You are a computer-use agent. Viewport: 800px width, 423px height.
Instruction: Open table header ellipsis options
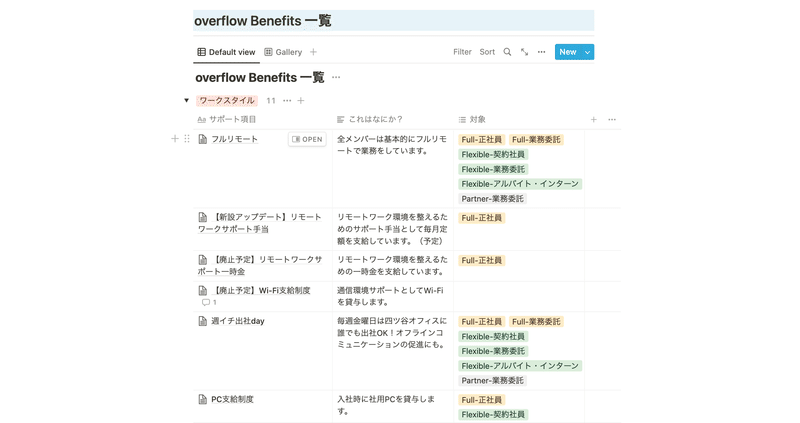point(612,119)
